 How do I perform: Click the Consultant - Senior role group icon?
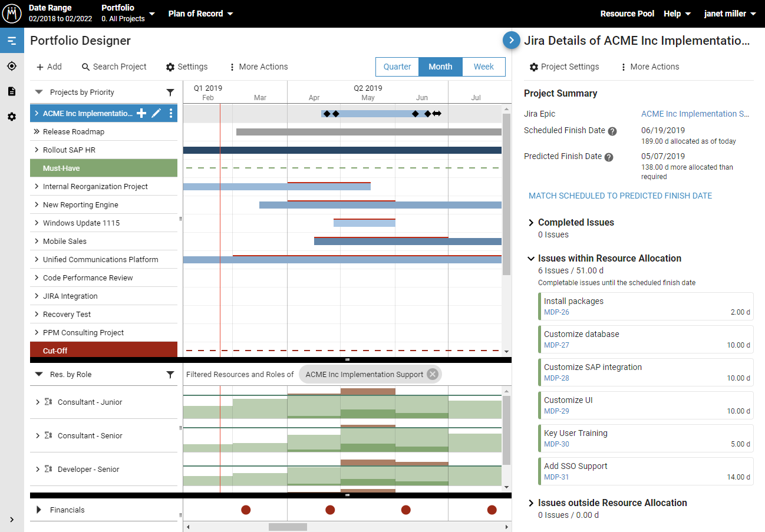tap(48, 435)
